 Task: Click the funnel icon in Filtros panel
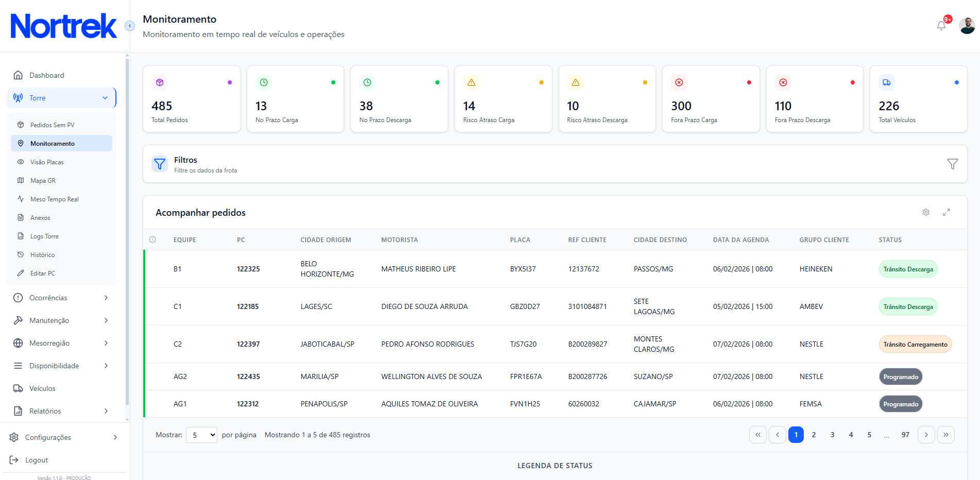[953, 164]
